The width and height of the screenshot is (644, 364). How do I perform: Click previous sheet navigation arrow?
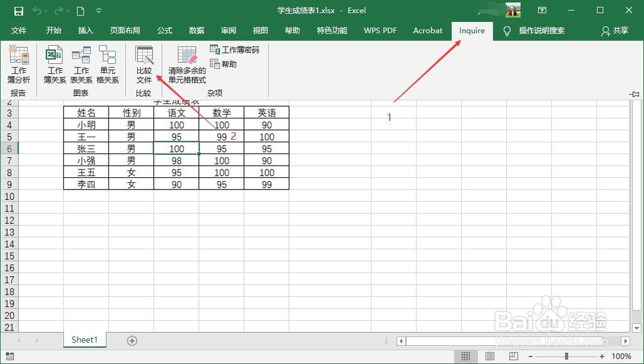pyautogui.click(x=19, y=341)
